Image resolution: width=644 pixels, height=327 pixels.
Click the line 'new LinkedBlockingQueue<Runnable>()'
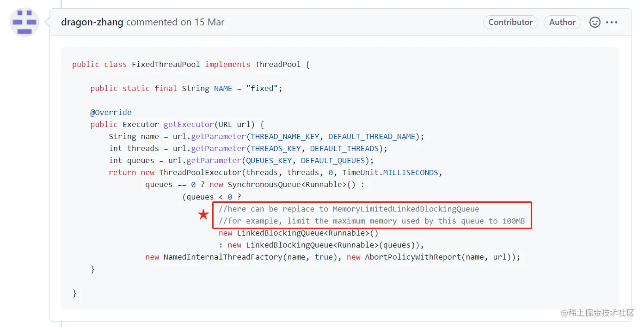pos(299,233)
